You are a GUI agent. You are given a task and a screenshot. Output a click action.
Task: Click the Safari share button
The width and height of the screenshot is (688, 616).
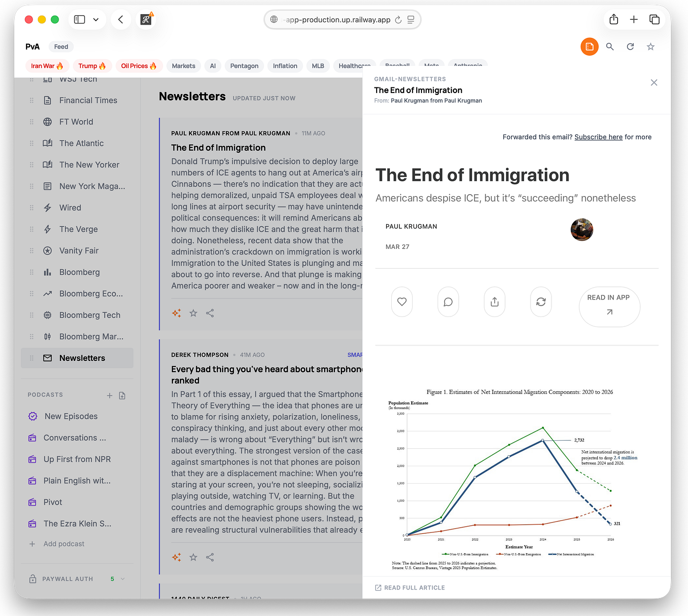(614, 19)
